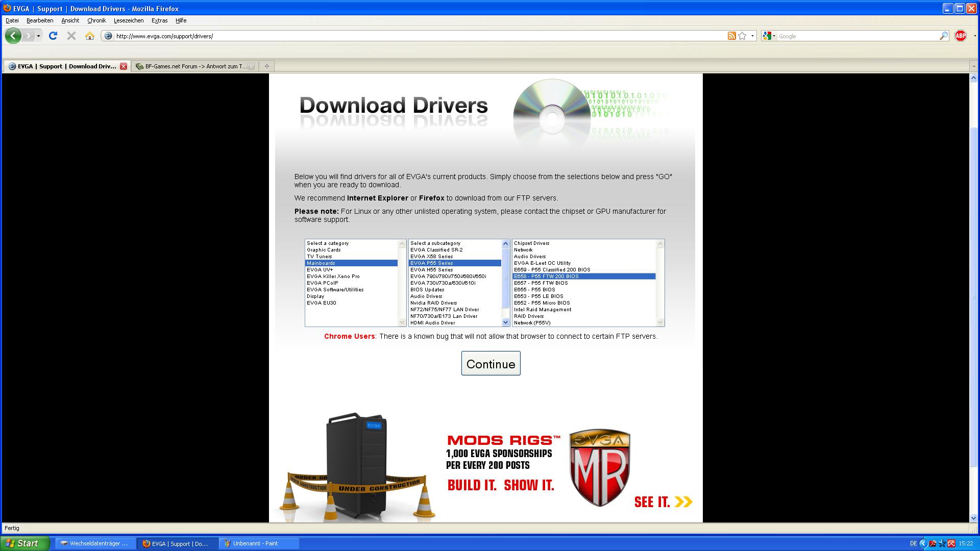Click the site identity icon in URL bar

pos(108,36)
